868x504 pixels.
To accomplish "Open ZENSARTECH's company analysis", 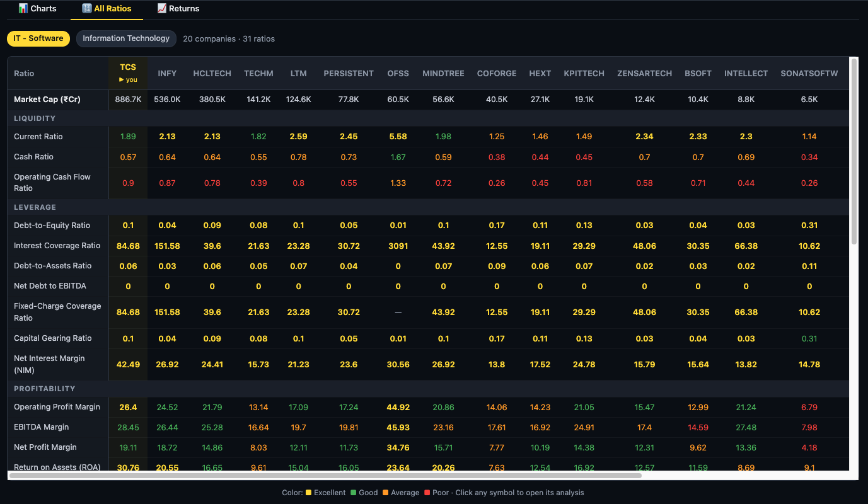I will click(644, 73).
